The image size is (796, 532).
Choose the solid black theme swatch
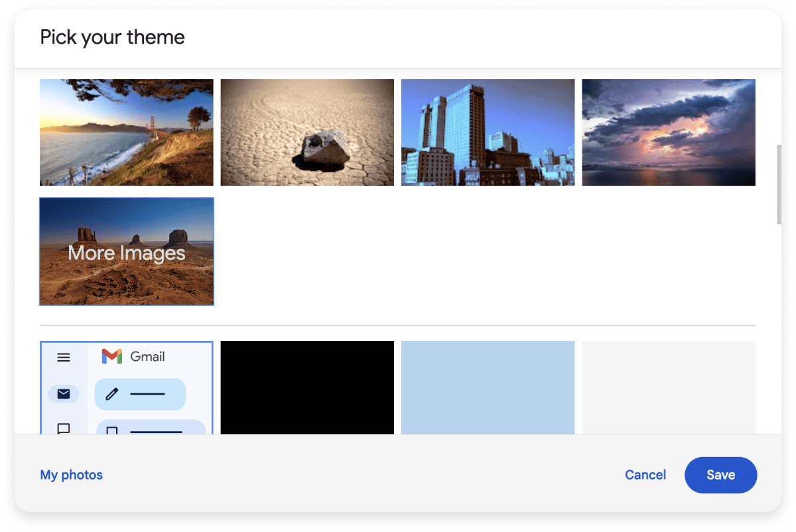[x=307, y=387]
